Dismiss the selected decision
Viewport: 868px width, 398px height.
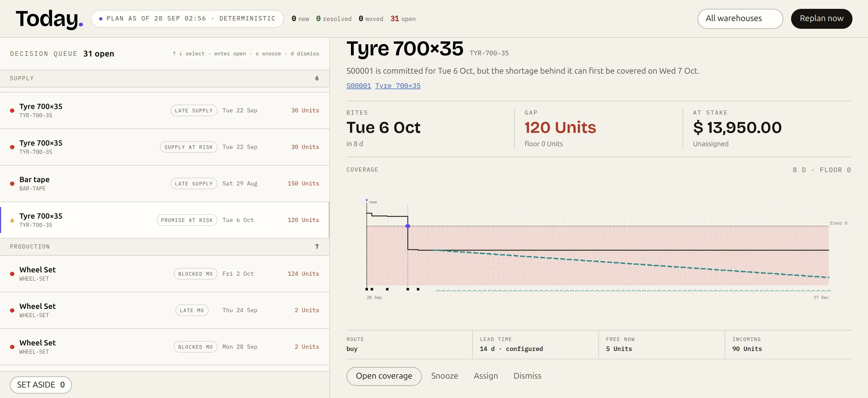pyautogui.click(x=527, y=376)
